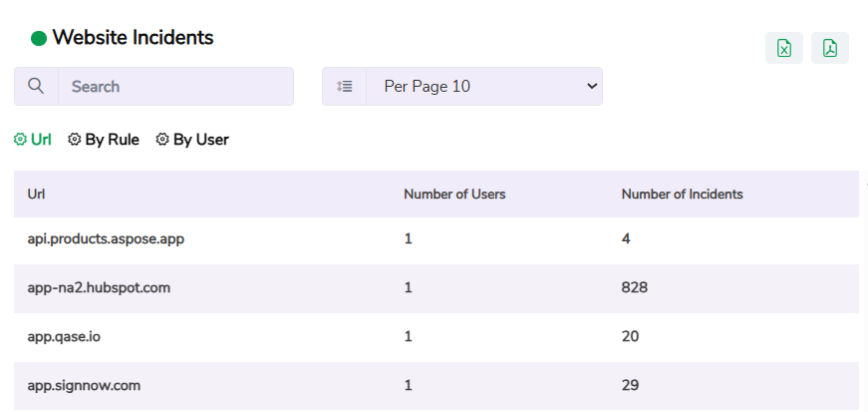868x412 pixels.
Task: Click the gear icon beside By User
Action: 162,140
